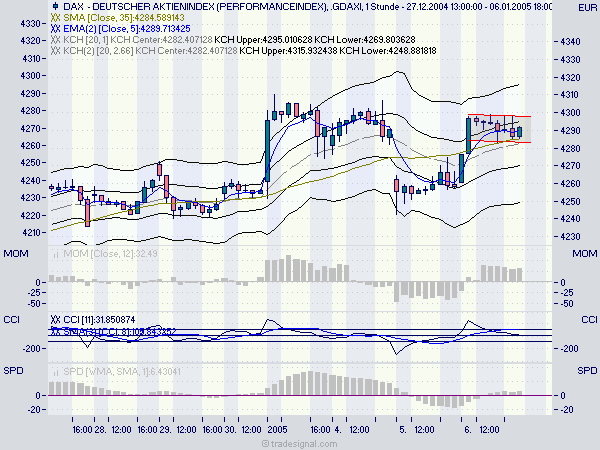The image size is (600, 450).
Task: Select the DAX - DEUTSCHER AKTIENINDEX chart title
Action: pyautogui.click(x=308, y=7)
